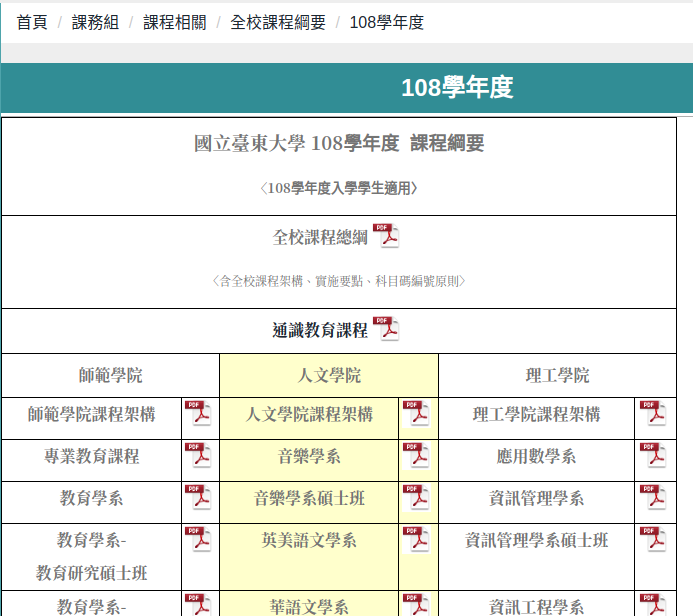Open PDF for 應用數學系
This screenshot has height=616, width=693.
[653, 455]
